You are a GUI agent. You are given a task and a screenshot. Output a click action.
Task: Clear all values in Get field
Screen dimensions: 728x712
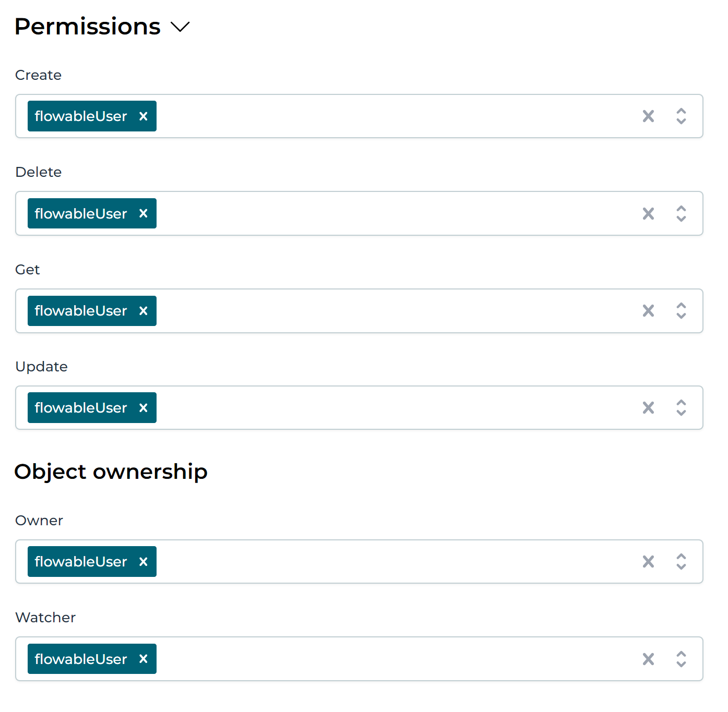(x=648, y=311)
